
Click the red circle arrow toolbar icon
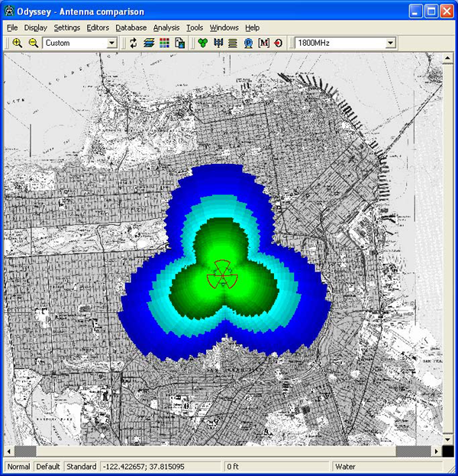coord(278,43)
